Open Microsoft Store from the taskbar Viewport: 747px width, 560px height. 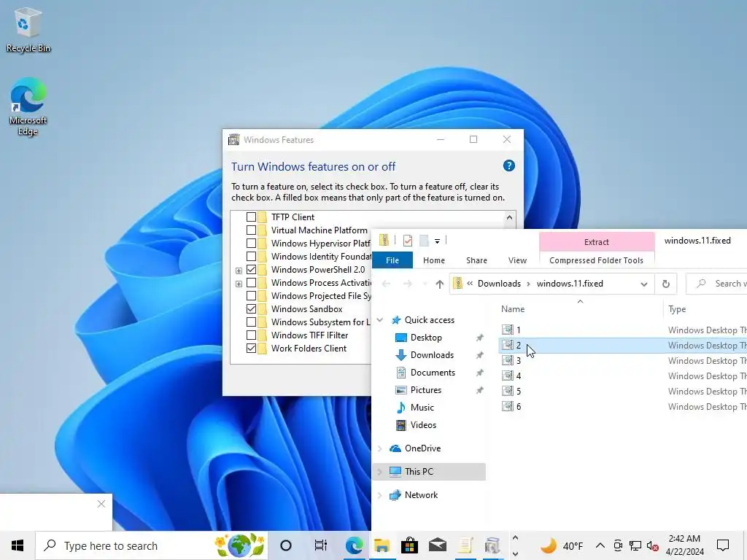(409, 545)
